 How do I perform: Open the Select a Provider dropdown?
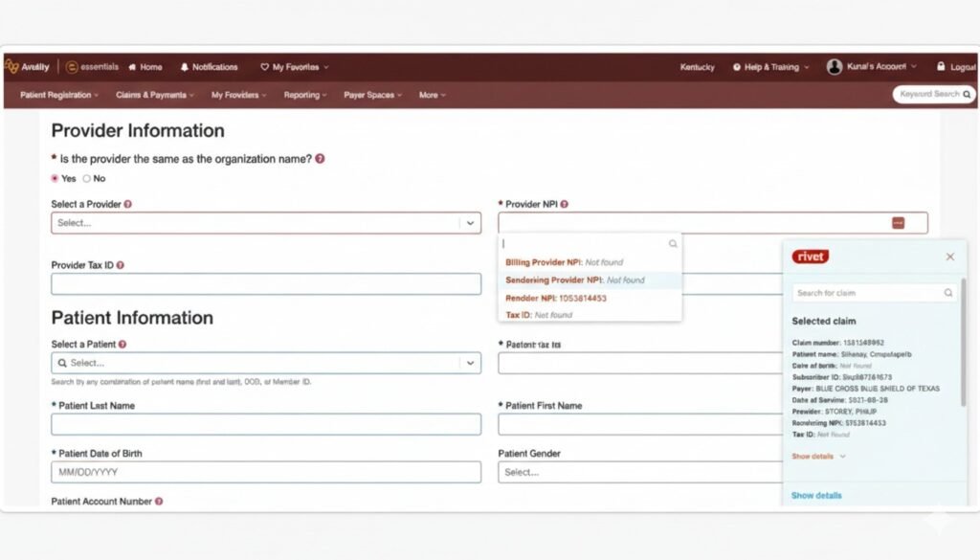coord(266,223)
